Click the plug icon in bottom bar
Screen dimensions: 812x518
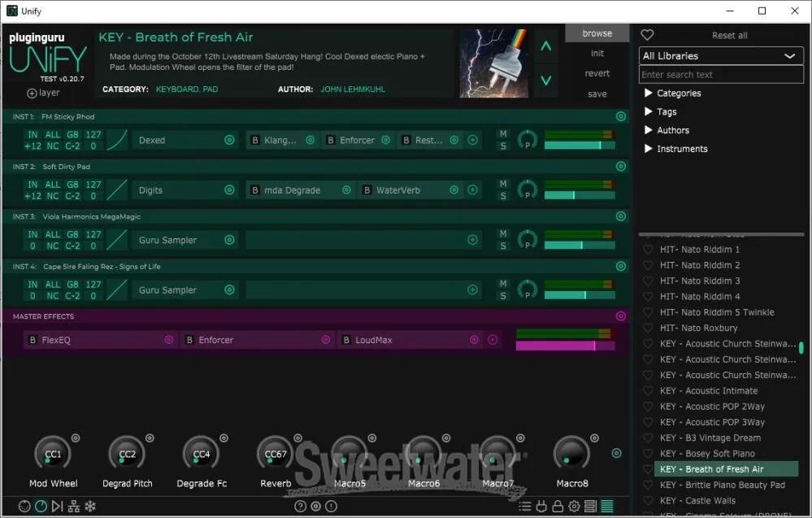click(541, 507)
